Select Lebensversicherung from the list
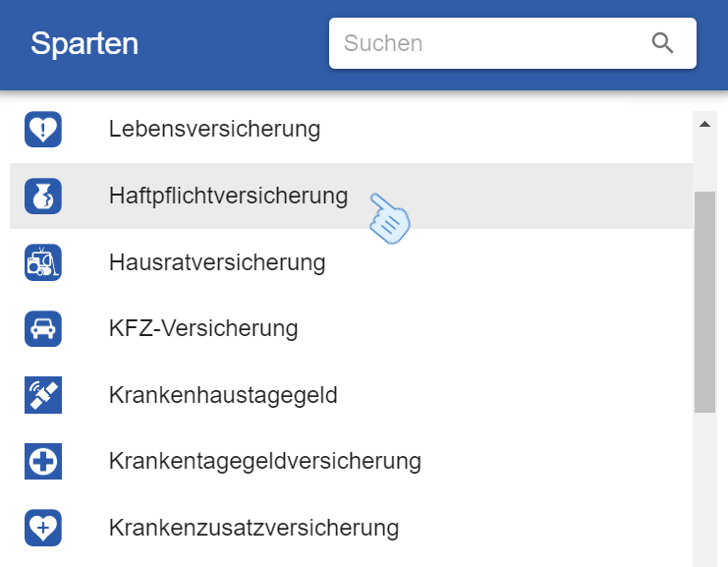 214,129
